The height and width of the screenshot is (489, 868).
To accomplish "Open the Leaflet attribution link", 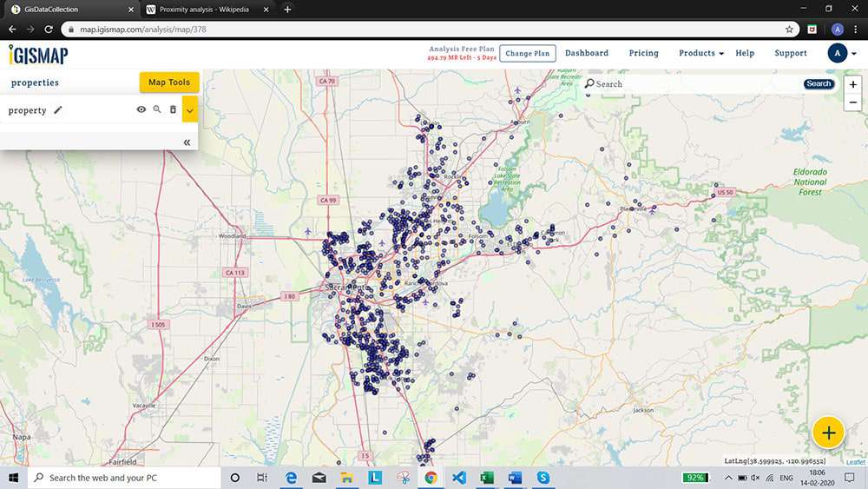I will [x=855, y=461].
